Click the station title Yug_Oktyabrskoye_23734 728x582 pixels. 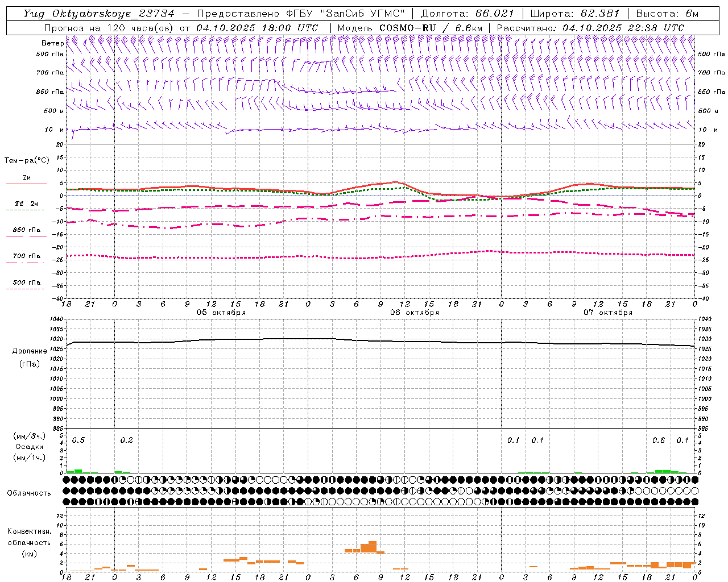coord(99,14)
